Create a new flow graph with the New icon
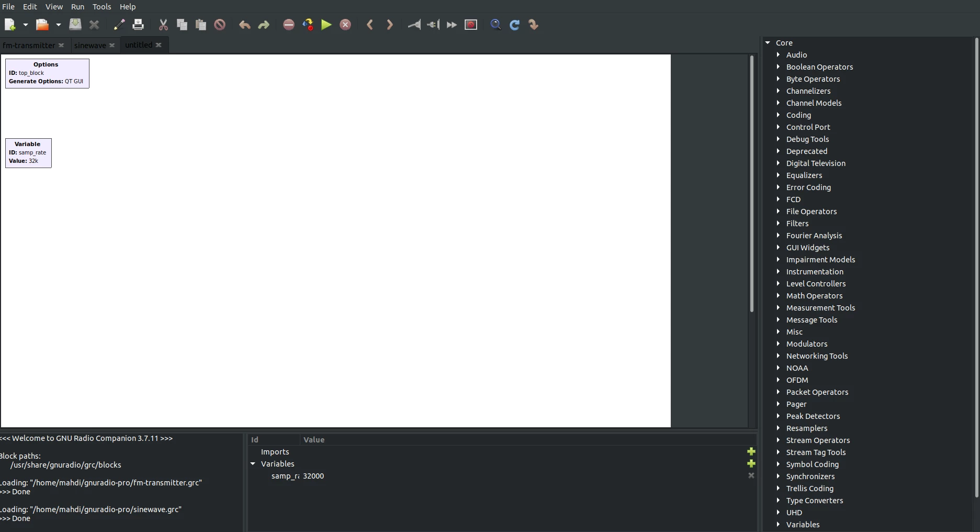This screenshot has height=532, width=980. click(x=10, y=25)
